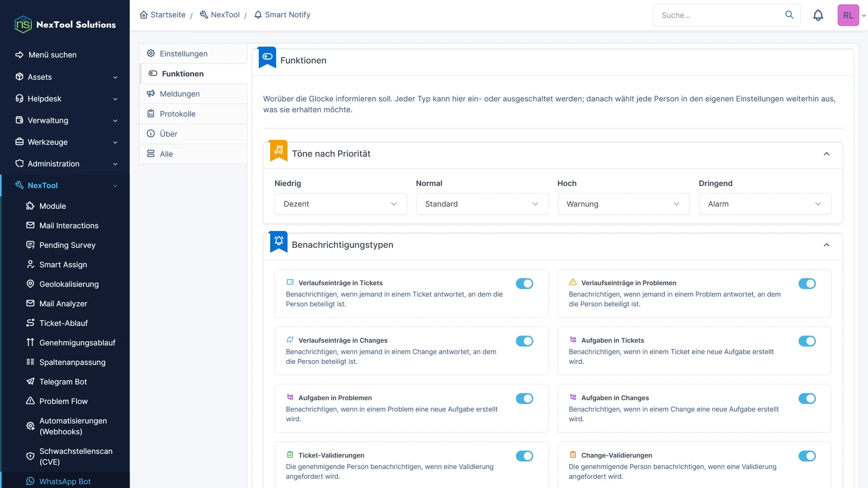Click the WhatsApp Bot icon in sidebar
The width and height of the screenshot is (868, 488).
tap(30, 481)
